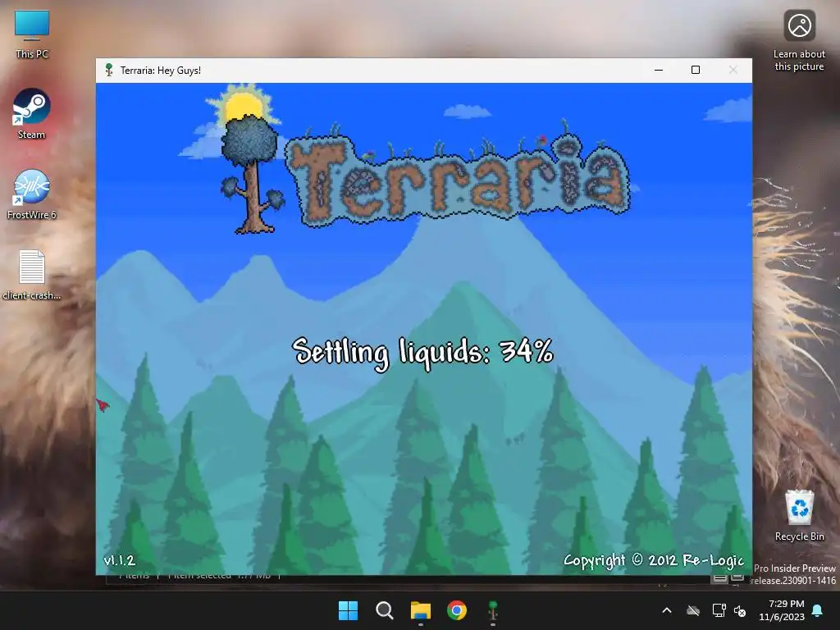Viewport: 840px width, 630px height.
Task: Select the Steam desktop shortcut
Action: 32,113
